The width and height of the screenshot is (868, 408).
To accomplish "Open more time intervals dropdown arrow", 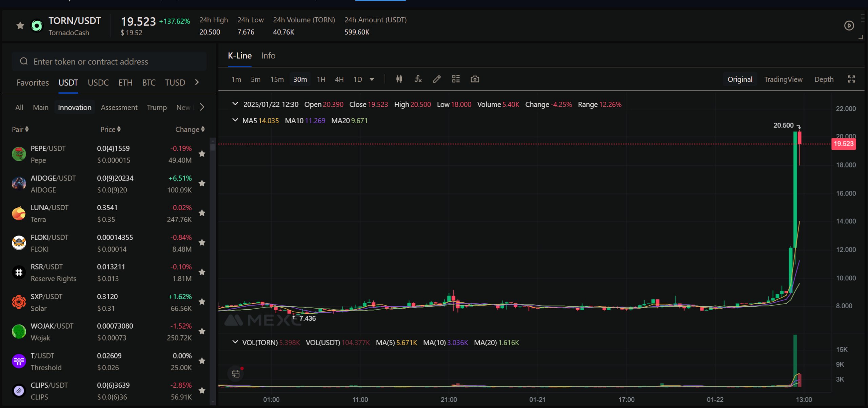I will pos(372,79).
